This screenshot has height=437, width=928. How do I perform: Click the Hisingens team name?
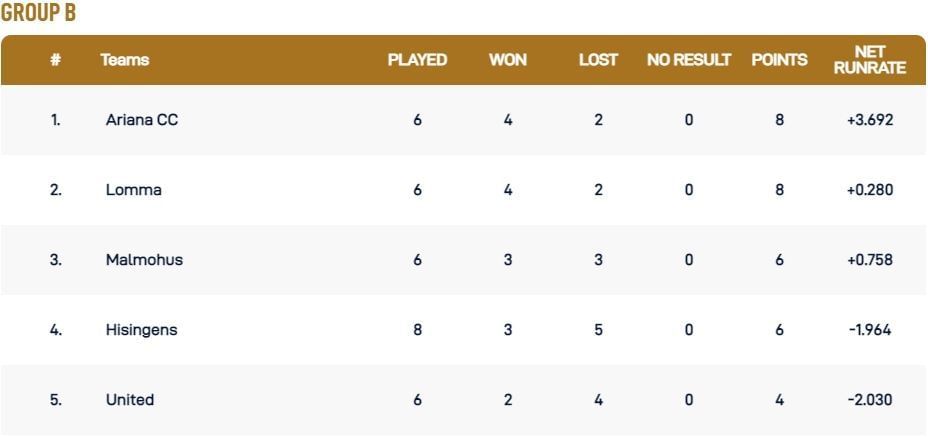(x=141, y=330)
